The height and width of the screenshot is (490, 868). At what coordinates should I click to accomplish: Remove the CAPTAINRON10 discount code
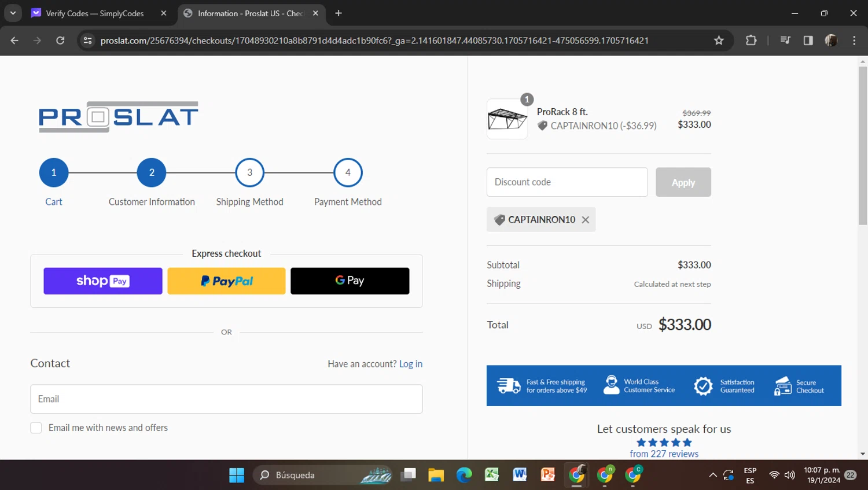[586, 220]
